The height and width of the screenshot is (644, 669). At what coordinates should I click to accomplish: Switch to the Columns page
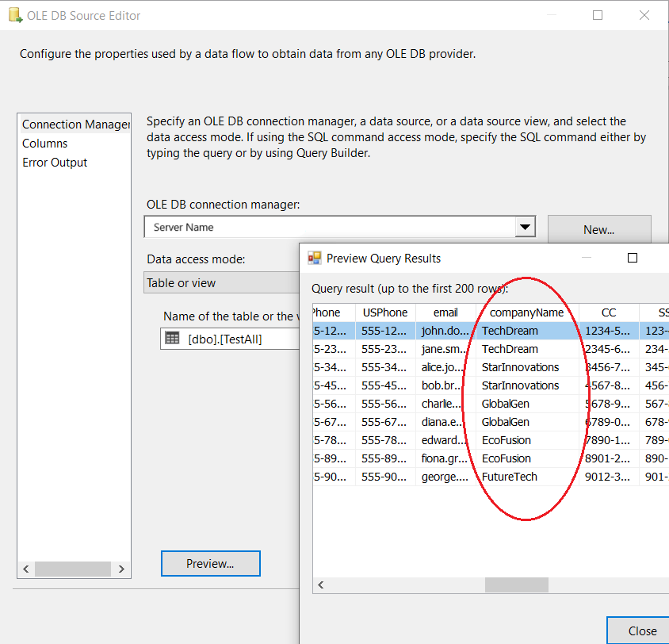pyautogui.click(x=45, y=144)
